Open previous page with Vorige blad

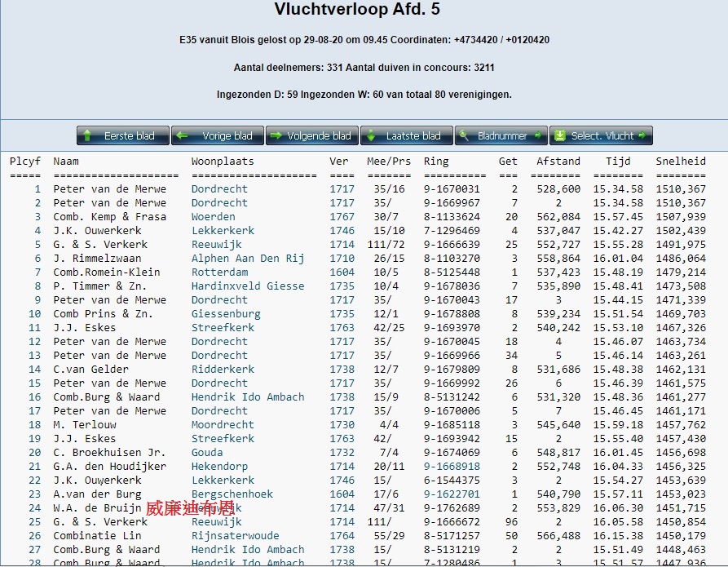[x=218, y=135]
